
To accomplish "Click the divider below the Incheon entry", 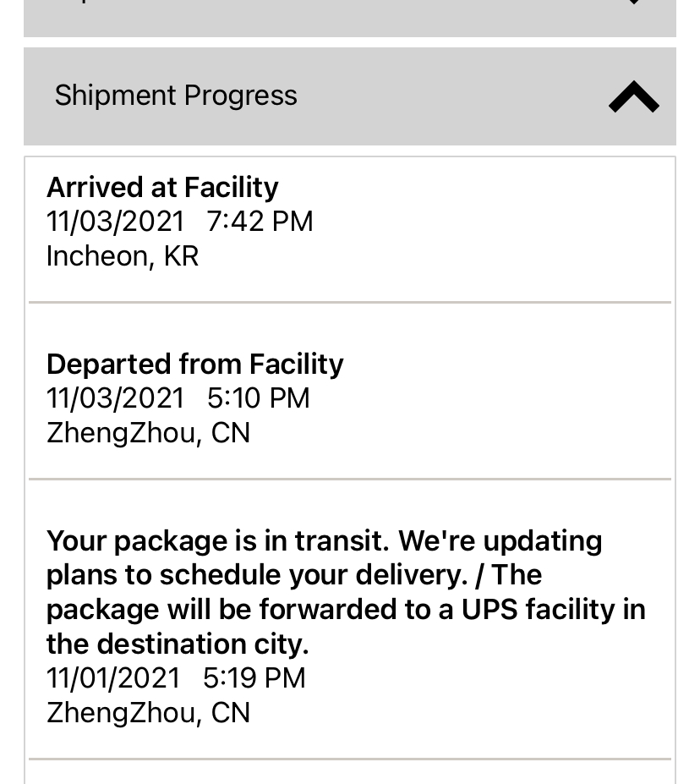I will coord(350,302).
